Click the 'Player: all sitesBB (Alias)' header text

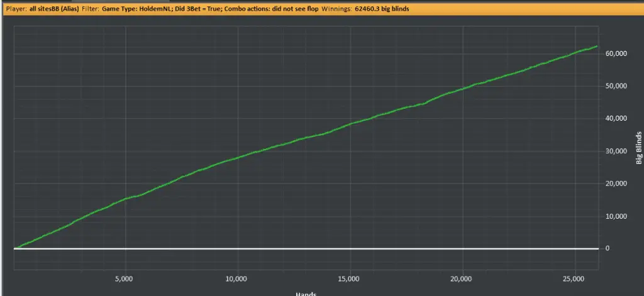(42, 9)
